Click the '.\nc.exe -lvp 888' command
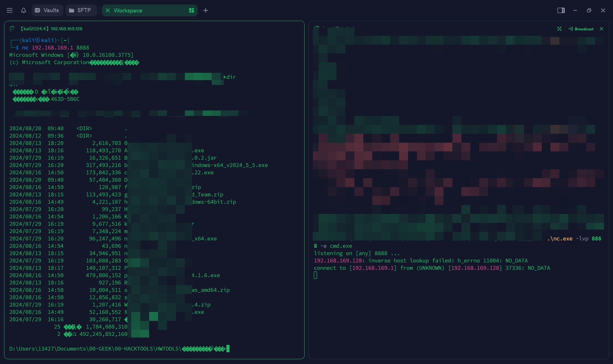 (574, 239)
